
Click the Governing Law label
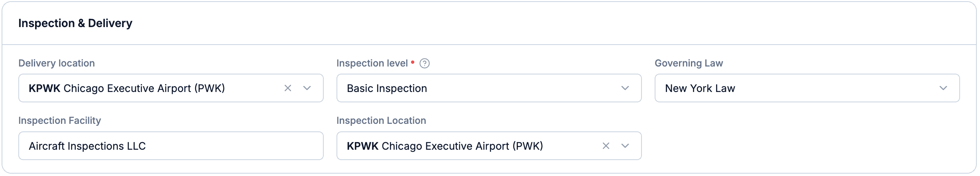(689, 63)
